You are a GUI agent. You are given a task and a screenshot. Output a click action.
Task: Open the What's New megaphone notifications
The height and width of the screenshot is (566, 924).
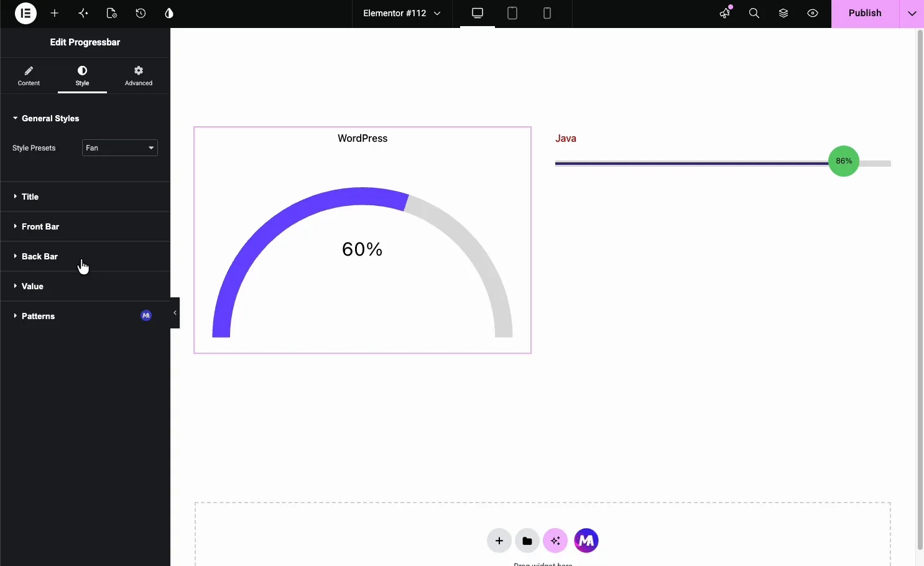coord(725,13)
